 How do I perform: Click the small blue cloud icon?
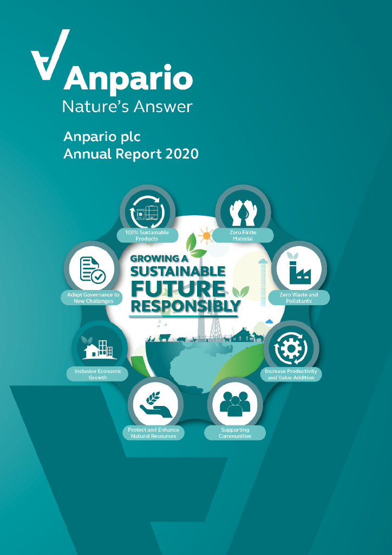[269, 321]
